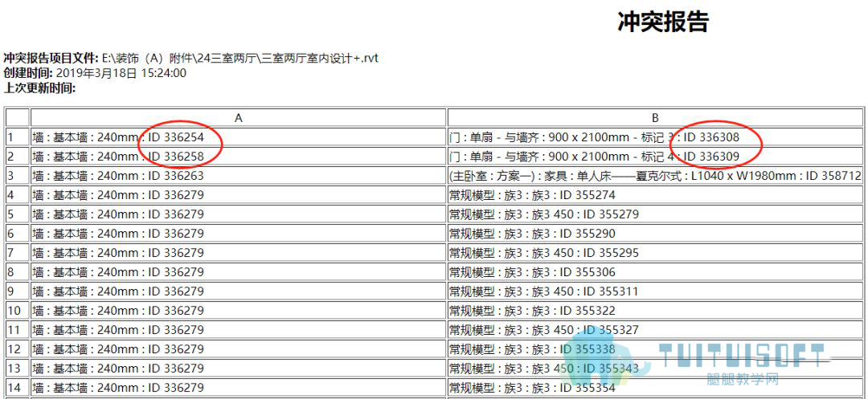Screen dimensions: 868x399
Task: Select door cell 标记 3 ID 336308
Action: point(655,136)
